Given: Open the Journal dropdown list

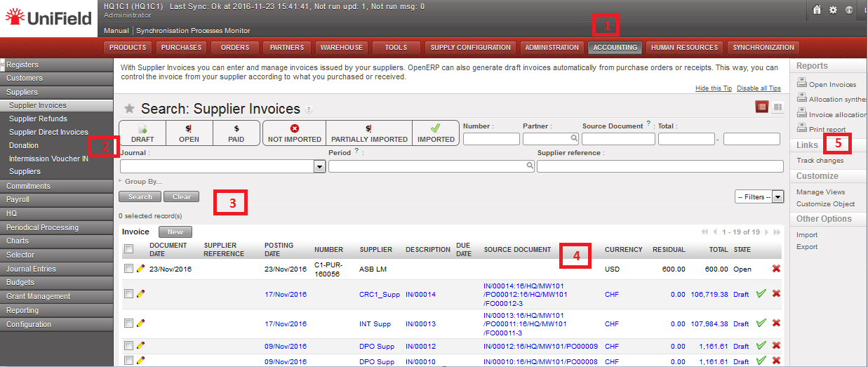Looking at the screenshot, I should coord(320,166).
